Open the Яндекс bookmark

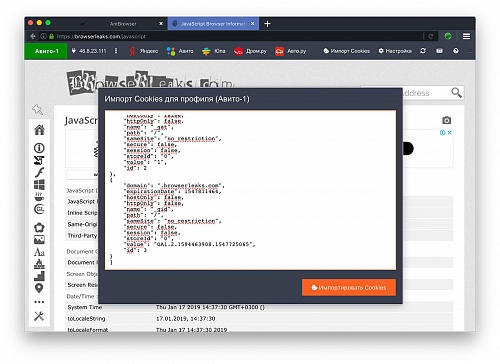143,51
